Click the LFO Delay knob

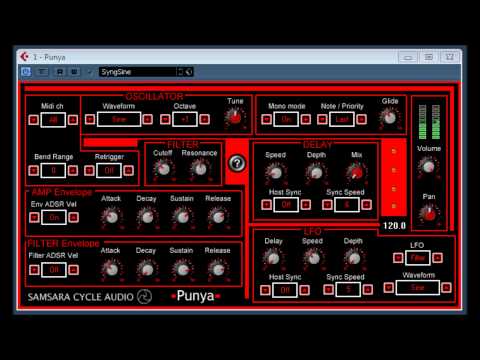[273, 258]
